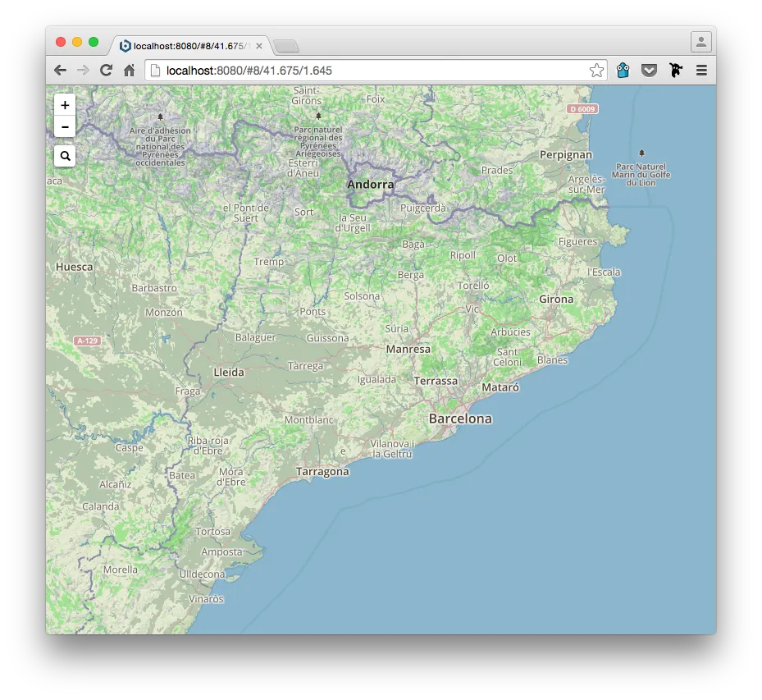Click the Alcañiz town label
This screenshot has width=762, height=700.
pyautogui.click(x=115, y=484)
